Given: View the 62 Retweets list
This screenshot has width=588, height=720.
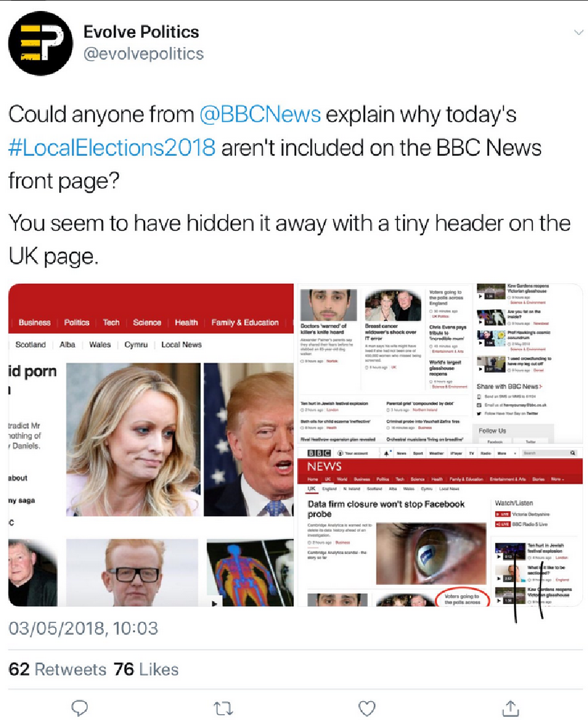Looking at the screenshot, I should pos(57,669).
